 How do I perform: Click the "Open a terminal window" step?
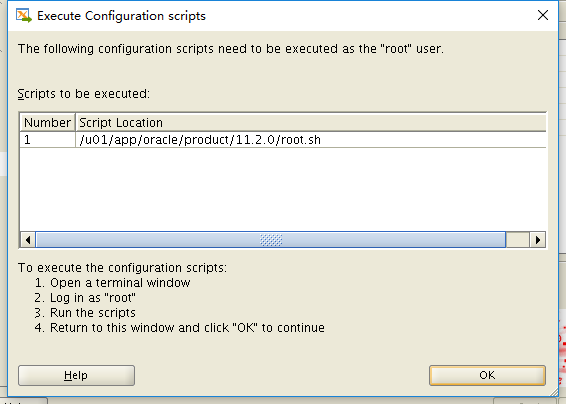click(113, 283)
